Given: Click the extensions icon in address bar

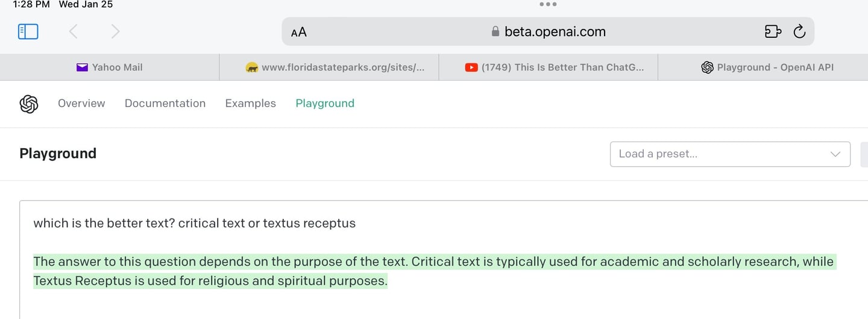Looking at the screenshot, I should [773, 31].
